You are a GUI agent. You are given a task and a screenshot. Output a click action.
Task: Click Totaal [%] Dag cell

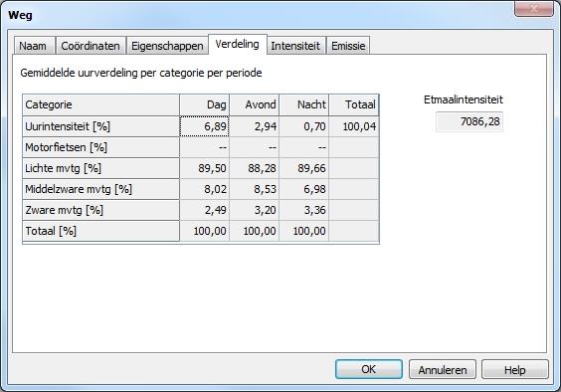[205, 231]
